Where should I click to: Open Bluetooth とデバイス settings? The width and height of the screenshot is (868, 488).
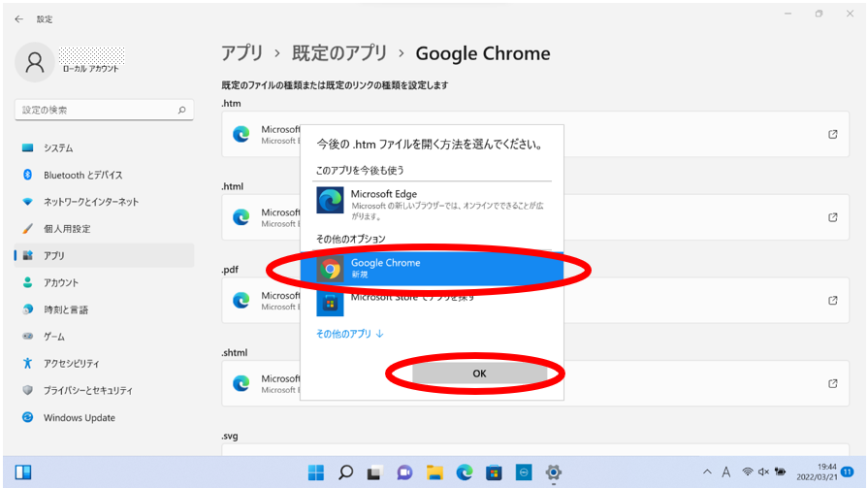click(x=104, y=175)
